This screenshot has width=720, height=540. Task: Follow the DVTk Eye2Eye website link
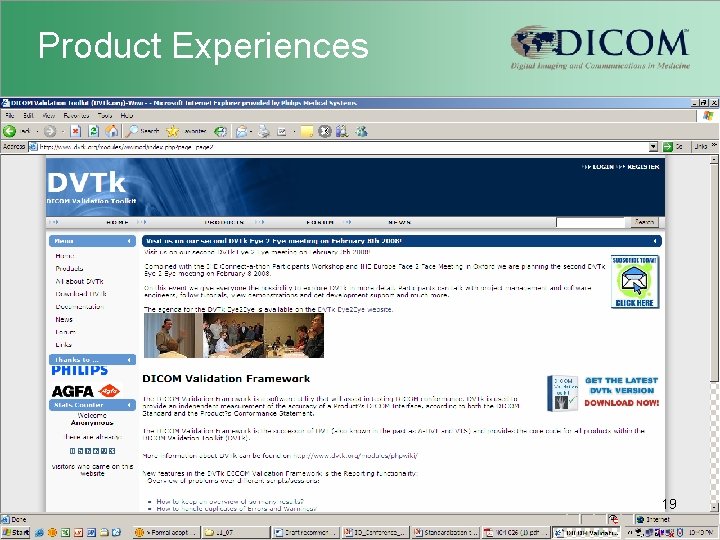pos(354,309)
